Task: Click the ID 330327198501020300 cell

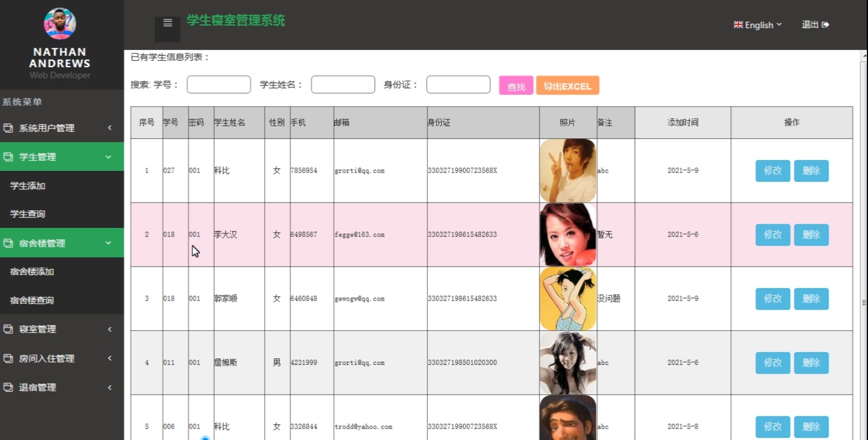Action: point(483,363)
